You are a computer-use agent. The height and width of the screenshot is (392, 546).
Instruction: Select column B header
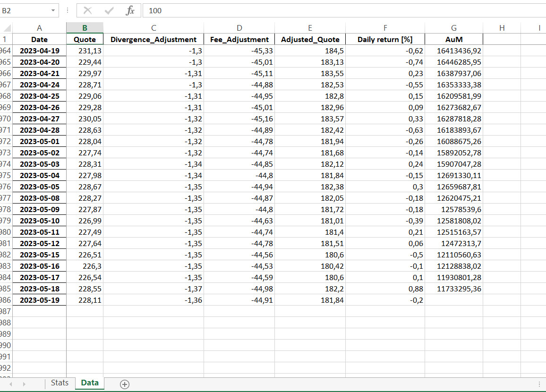[x=85, y=28]
